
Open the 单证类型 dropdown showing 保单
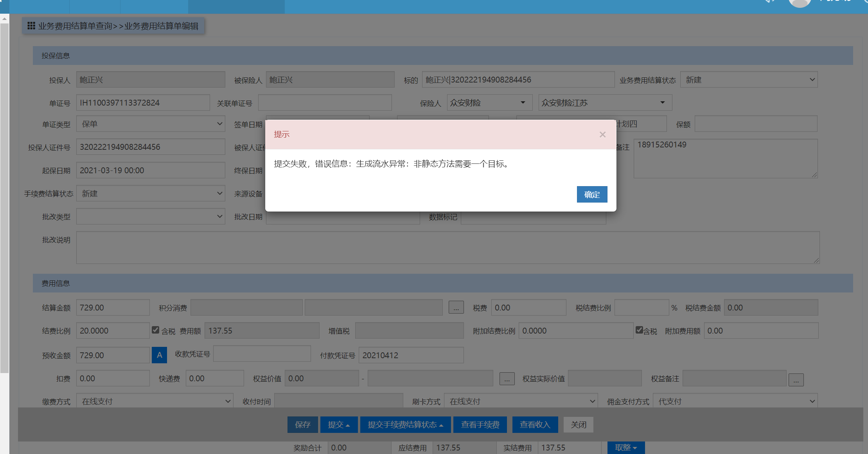click(x=151, y=124)
